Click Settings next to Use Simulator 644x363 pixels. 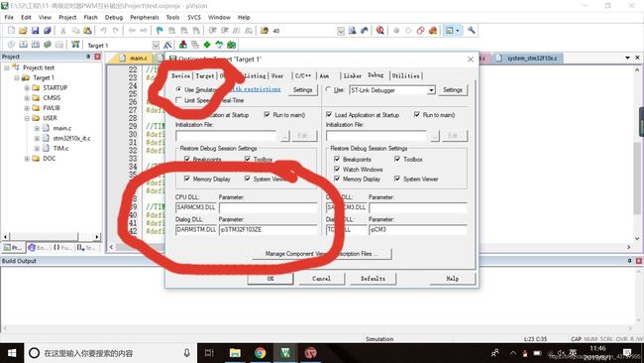point(302,89)
